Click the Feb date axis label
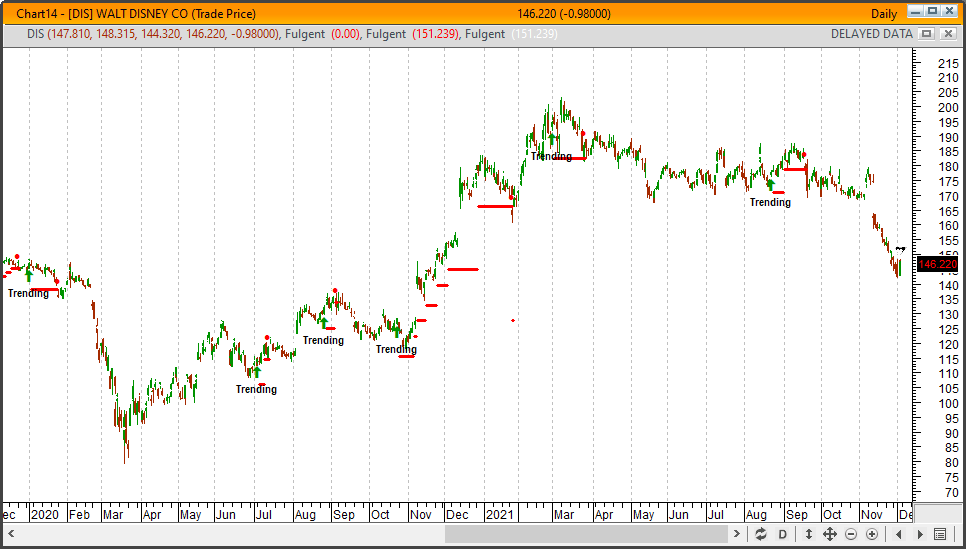The width and height of the screenshot is (966, 549). [79, 514]
